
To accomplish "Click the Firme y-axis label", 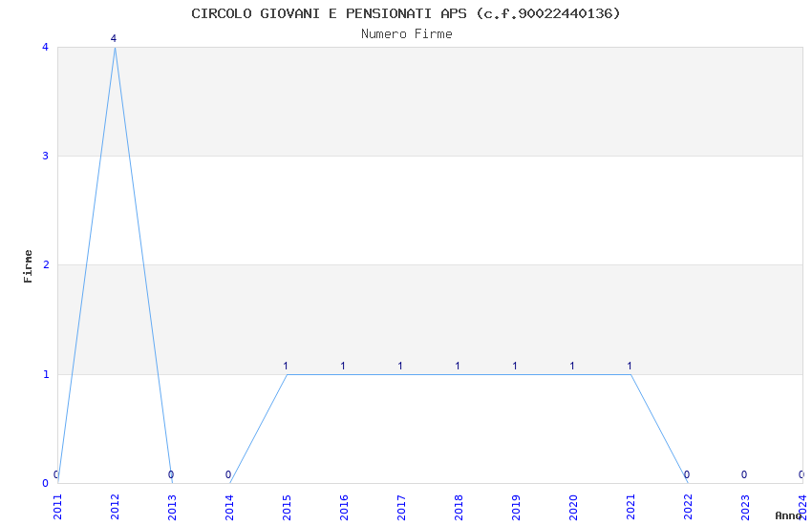I will (x=28, y=266).
